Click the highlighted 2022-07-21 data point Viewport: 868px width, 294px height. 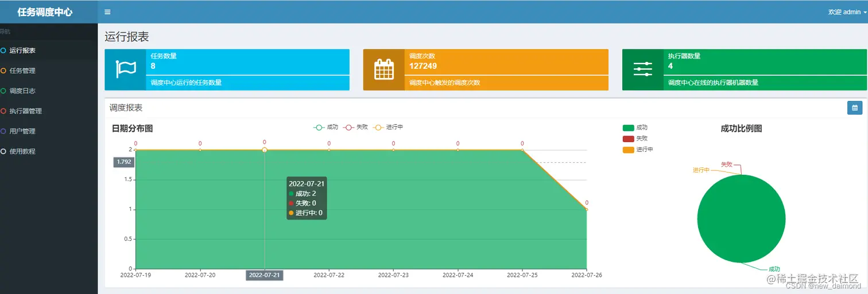click(x=265, y=150)
